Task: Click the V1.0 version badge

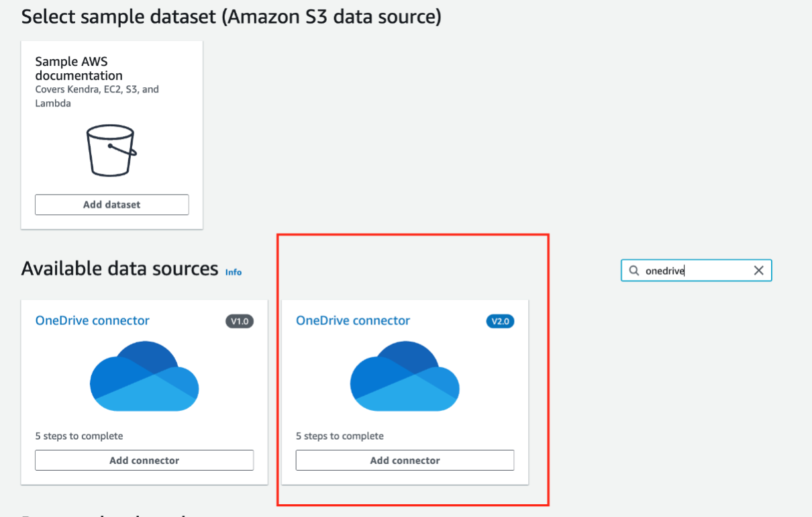Action: pyautogui.click(x=240, y=322)
